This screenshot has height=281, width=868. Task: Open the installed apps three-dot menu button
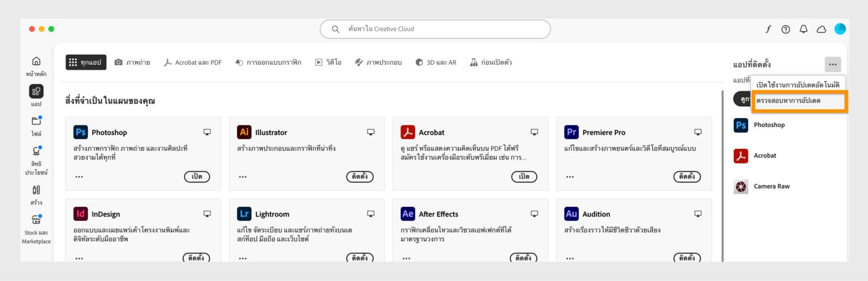[x=833, y=64]
